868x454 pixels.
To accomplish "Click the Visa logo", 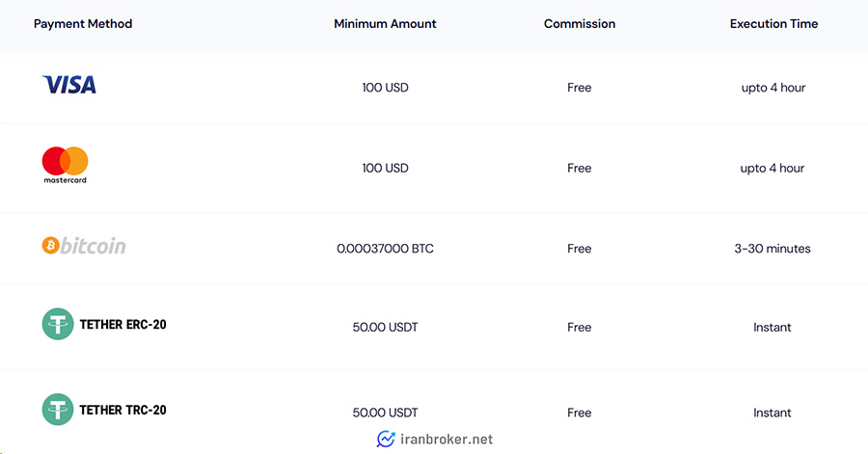I will tap(69, 85).
